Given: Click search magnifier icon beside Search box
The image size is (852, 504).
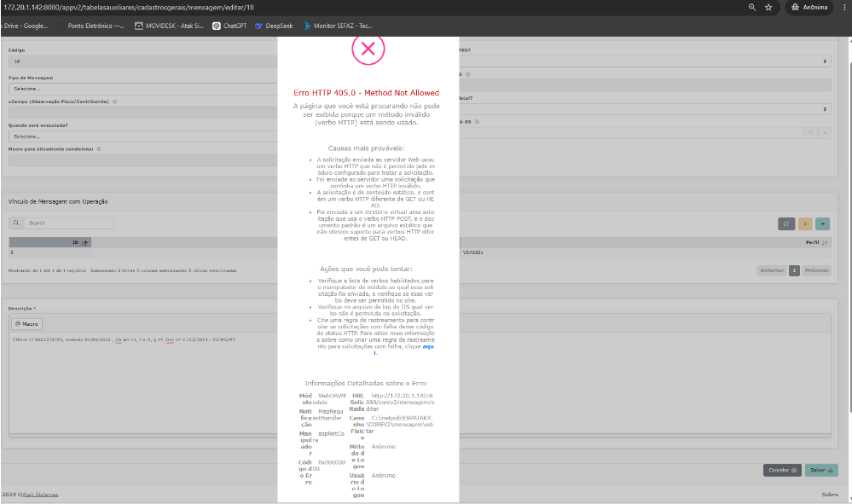Looking at the screenshot, I should (16, 223).
